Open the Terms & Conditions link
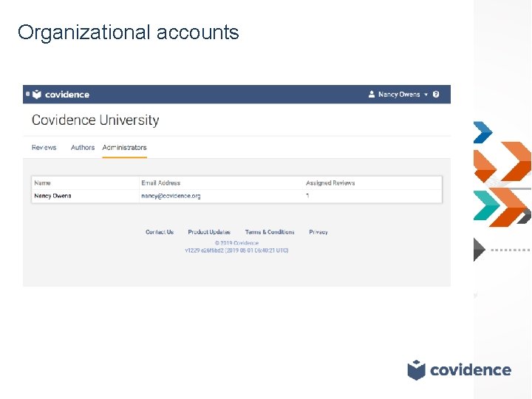Screen dimensions: 532x399 (x=270, y=232)
